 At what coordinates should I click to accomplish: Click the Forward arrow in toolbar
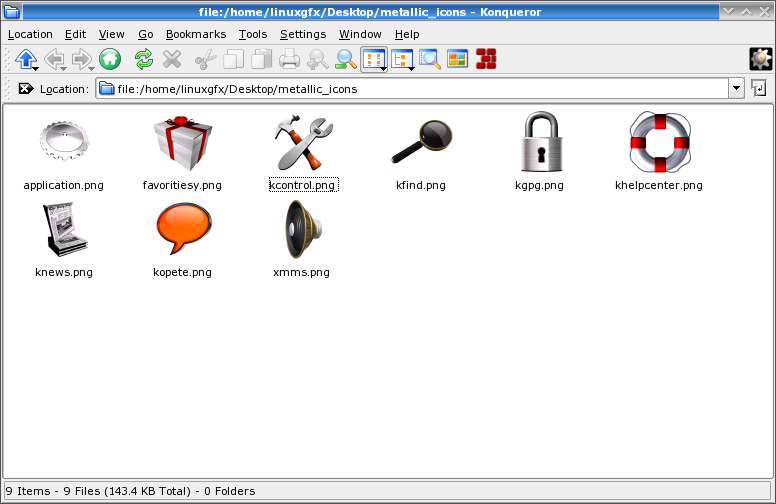tap(82, 59)
